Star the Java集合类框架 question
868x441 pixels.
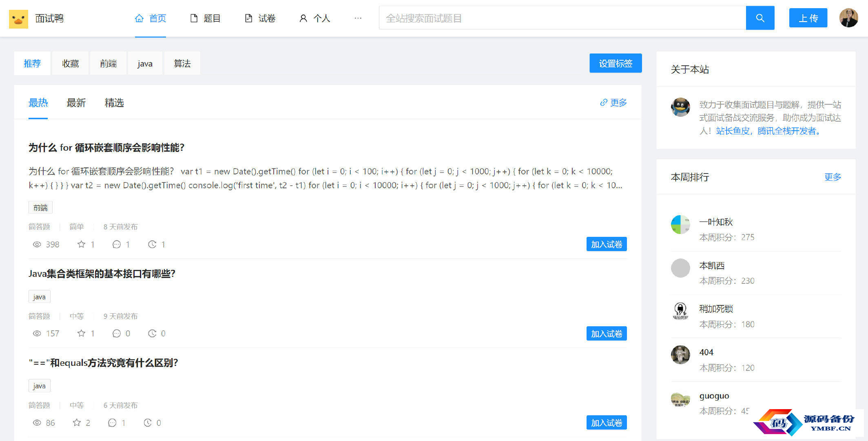(81, 333)
